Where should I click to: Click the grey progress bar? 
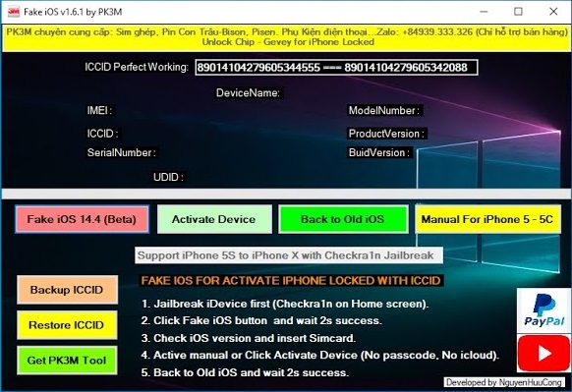[x=286, y=194]
